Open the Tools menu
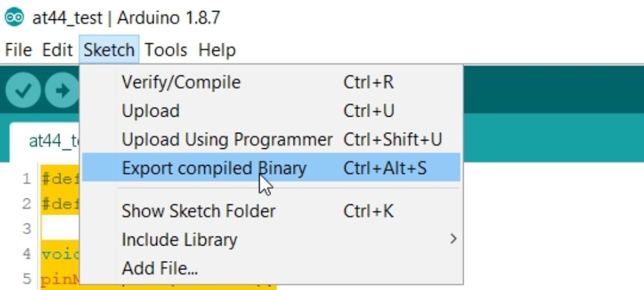This screenshot has height=290, width=644. (166, 50)
